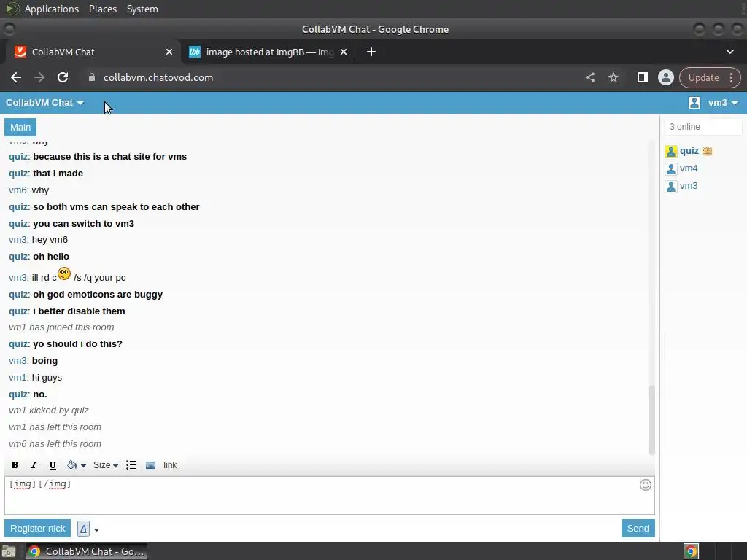Open a new browser tab
This screenshot has width=747, height=560.
(x=371, y=52)
